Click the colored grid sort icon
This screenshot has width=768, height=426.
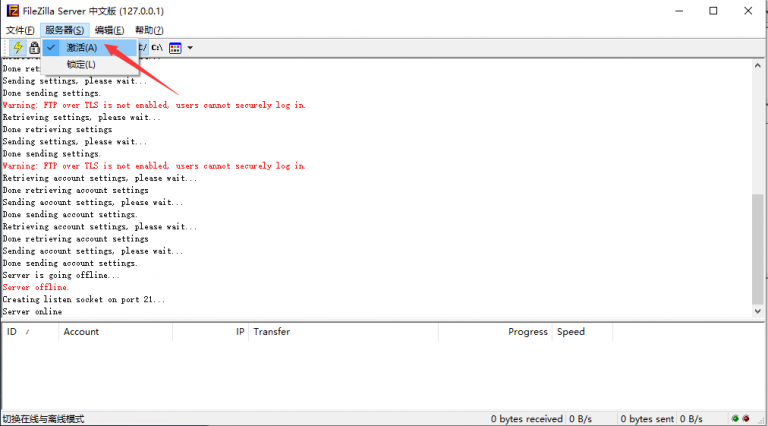(175, 48)
